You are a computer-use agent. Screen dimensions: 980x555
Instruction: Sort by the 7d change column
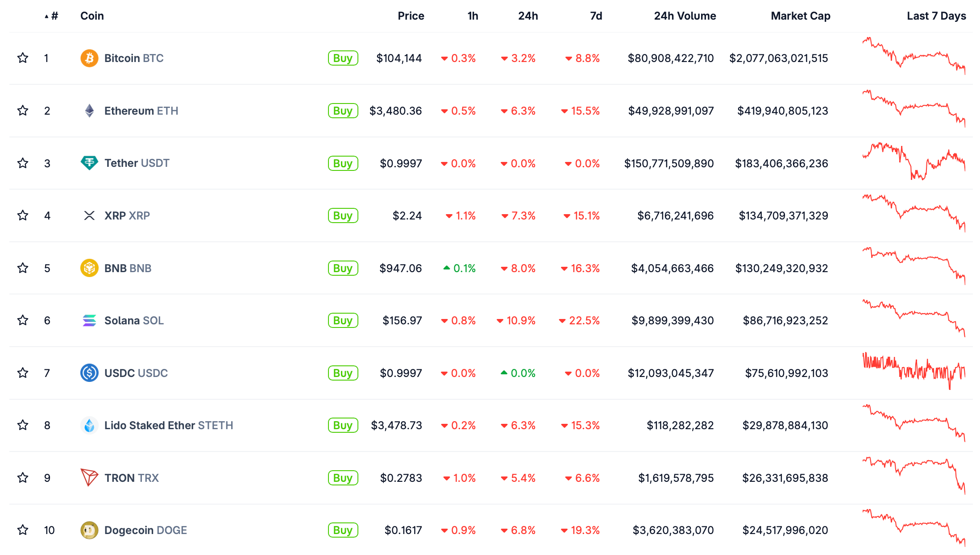[x=596, y=16]
